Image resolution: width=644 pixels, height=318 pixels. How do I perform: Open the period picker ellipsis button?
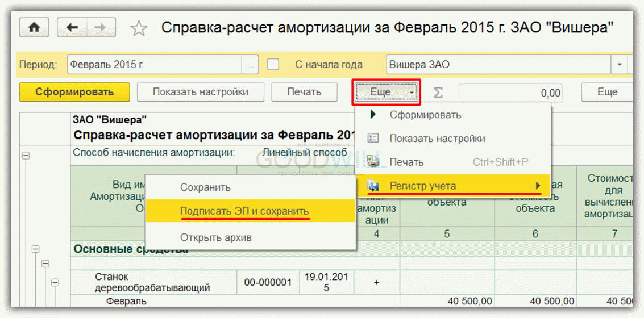[x=251, y=65]
